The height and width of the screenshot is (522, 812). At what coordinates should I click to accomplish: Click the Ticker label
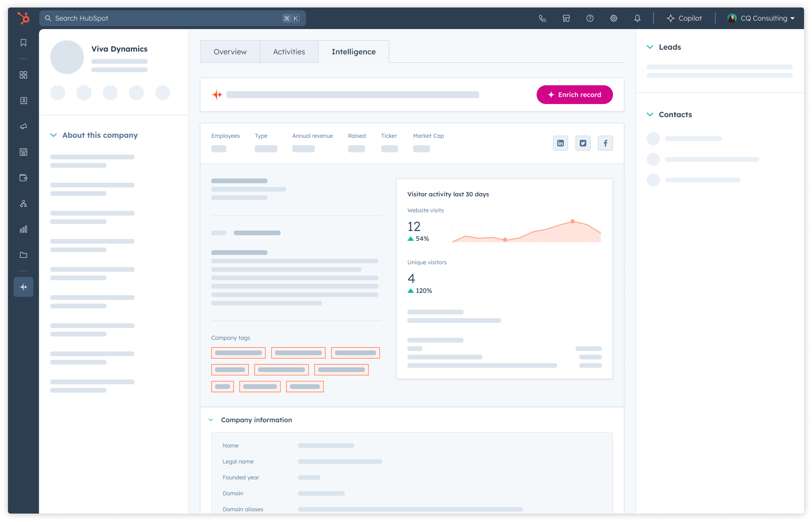pyautogui.click(x=389, y=136)
